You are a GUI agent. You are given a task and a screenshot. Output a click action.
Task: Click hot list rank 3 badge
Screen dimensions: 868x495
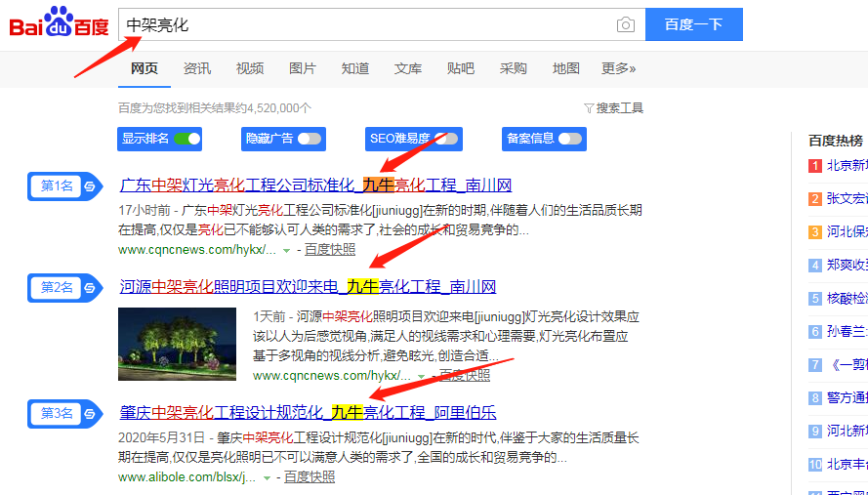point(815,232)
